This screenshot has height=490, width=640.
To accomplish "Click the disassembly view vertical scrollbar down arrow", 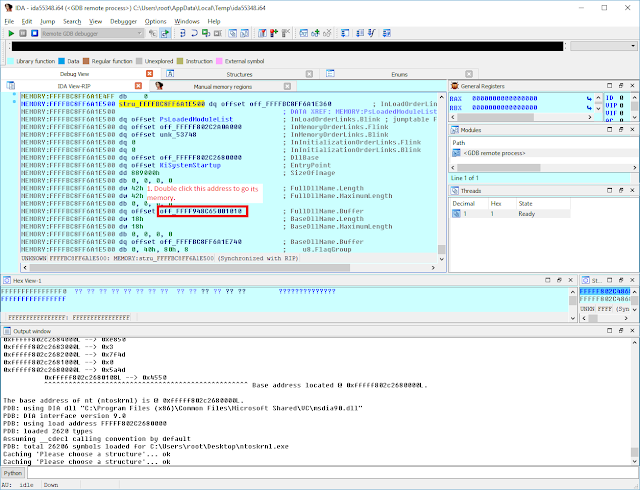I will (x=441, y=259).
